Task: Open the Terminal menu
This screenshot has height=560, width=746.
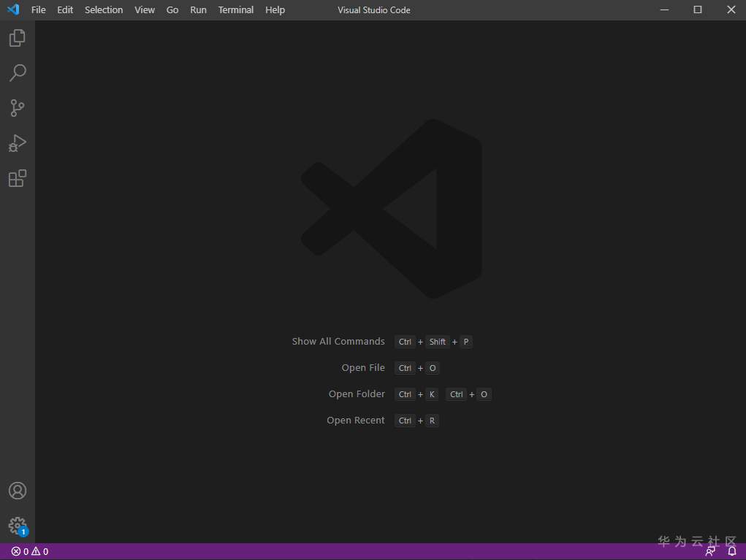Action: point(236,10)
